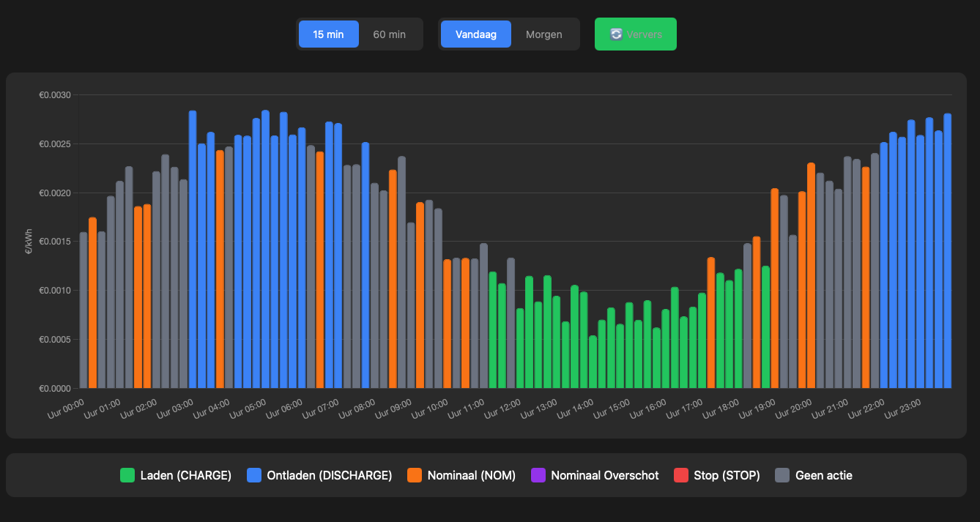
Task: Show today's prices with Vandaag
Action: pyautogui.click(x=475, y=34)
